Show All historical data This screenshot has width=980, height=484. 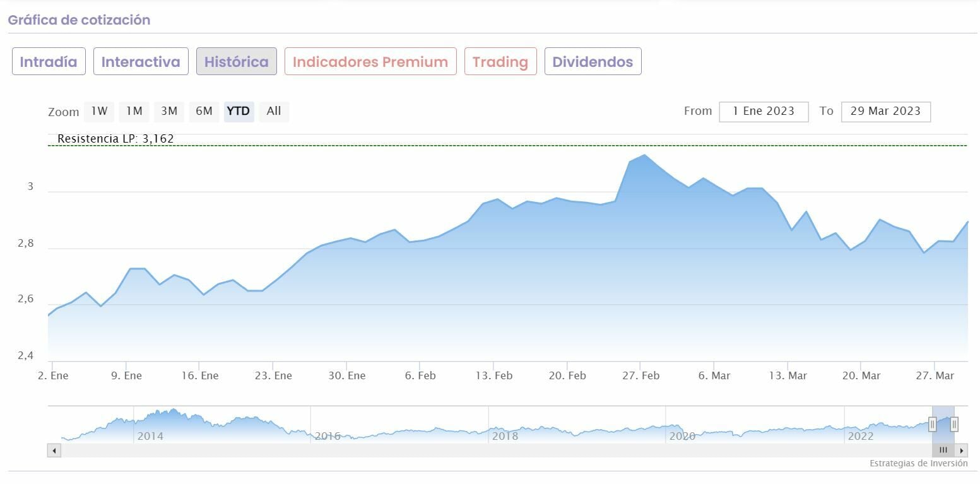274,112
